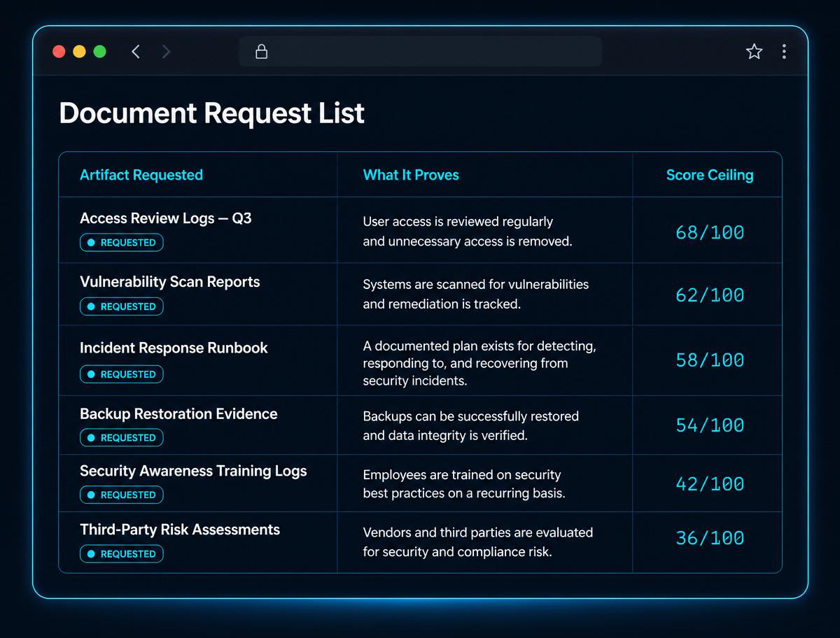
Task: Click REQUESTED badge under Vulnerability Scan Reports
Action: [121, 306]
